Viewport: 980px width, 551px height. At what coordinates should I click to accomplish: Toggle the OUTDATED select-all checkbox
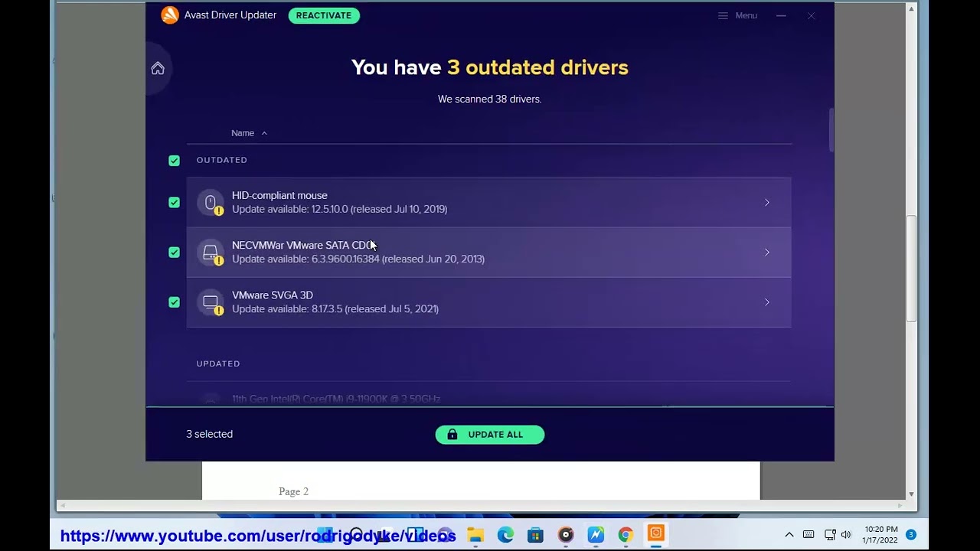tap(175, 161)
